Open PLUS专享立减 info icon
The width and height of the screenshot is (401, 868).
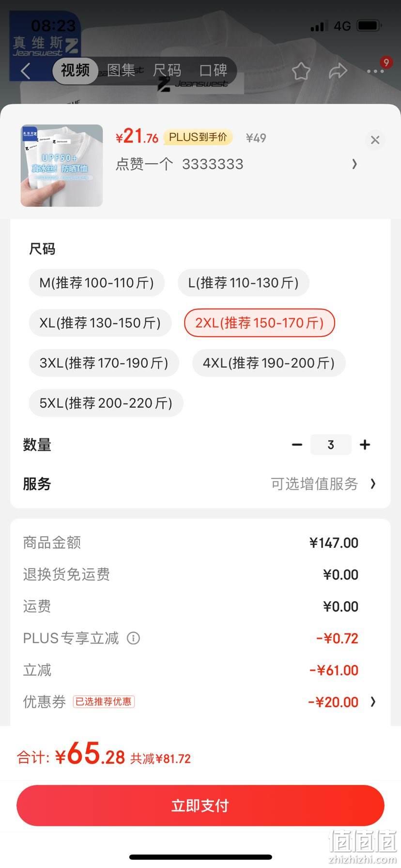(133, 638)
